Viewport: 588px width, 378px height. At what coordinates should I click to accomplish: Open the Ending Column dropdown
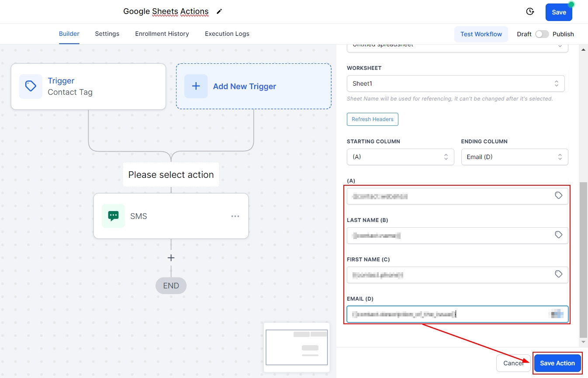(x=514, y=157)
